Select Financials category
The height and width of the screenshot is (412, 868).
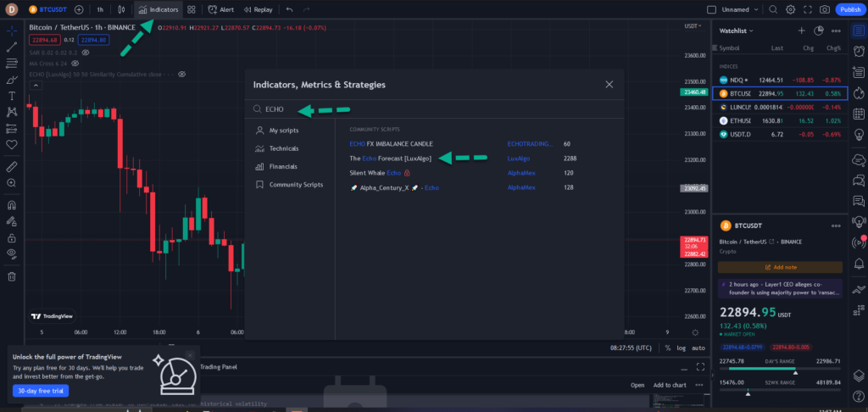click(x=283, y=166)
